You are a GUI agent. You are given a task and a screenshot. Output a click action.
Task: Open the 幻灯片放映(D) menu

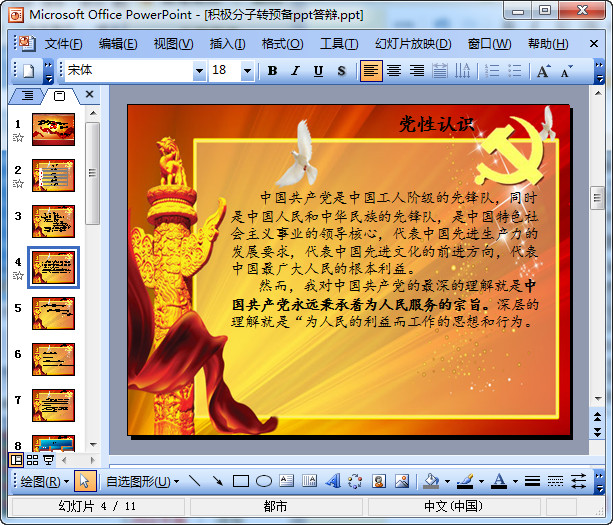click(x=413, y=44)
